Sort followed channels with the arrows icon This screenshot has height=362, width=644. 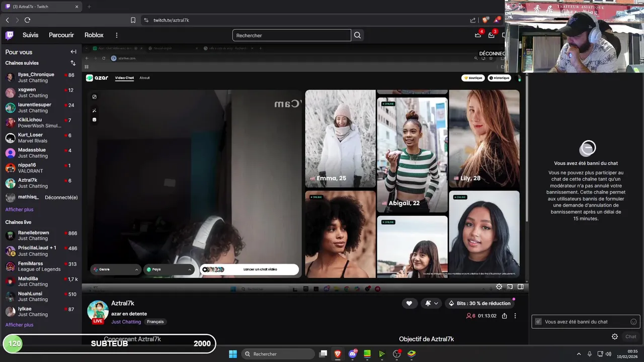[73, 63]
